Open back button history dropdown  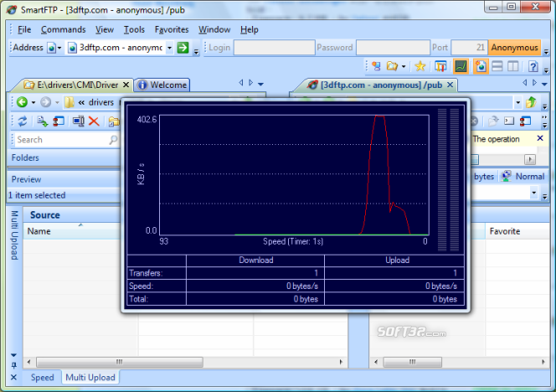pos(33,102)
